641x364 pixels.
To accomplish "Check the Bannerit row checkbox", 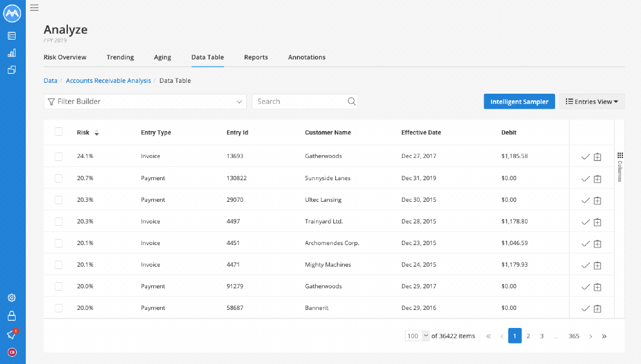I will pyautogui.click(x=58, y=308).
